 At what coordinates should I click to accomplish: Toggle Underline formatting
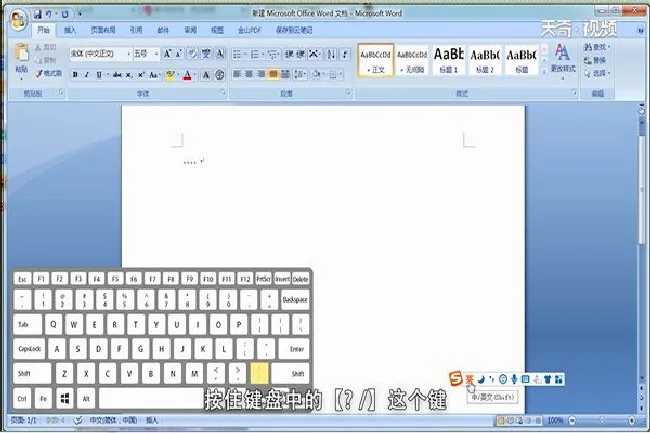point(99,75)
